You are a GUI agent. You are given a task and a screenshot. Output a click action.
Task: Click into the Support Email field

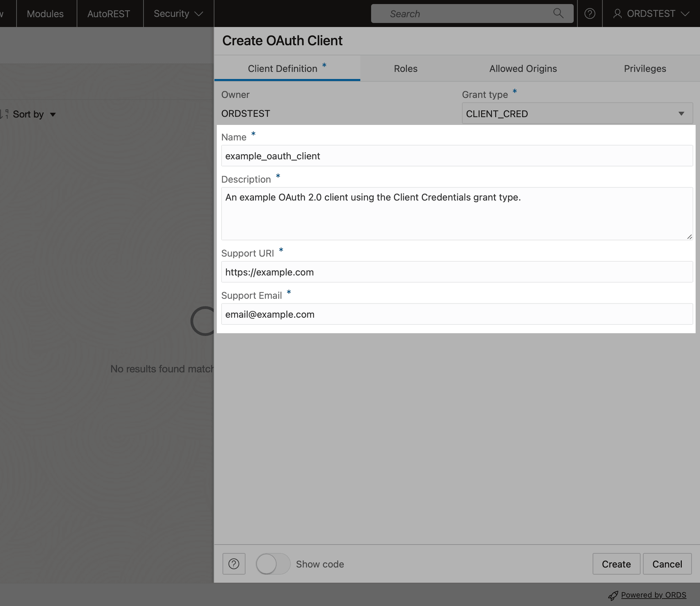457,314
